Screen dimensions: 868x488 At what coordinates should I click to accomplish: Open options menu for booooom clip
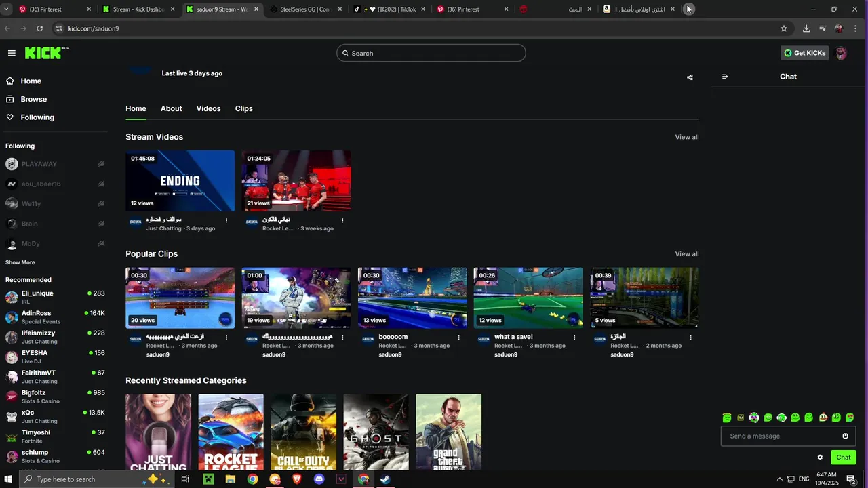(458, 337)
